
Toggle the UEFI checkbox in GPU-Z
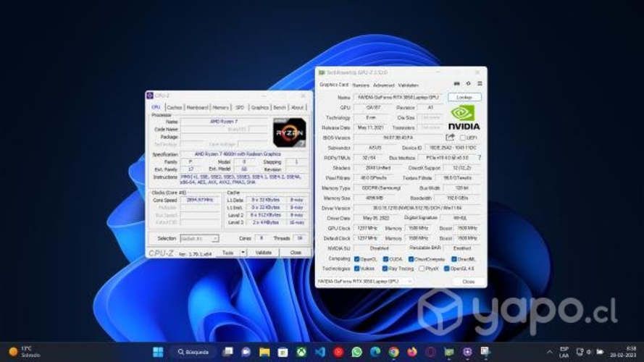pyautogui.click(x=463, y=138)
